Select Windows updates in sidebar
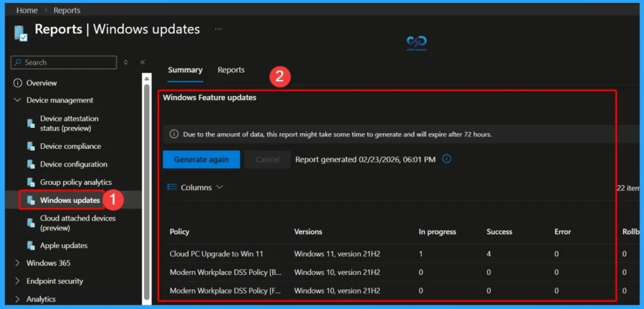Image resolution: width=644 pixels, height=309 pixels. pyautogui.click(x=70, y=201)
